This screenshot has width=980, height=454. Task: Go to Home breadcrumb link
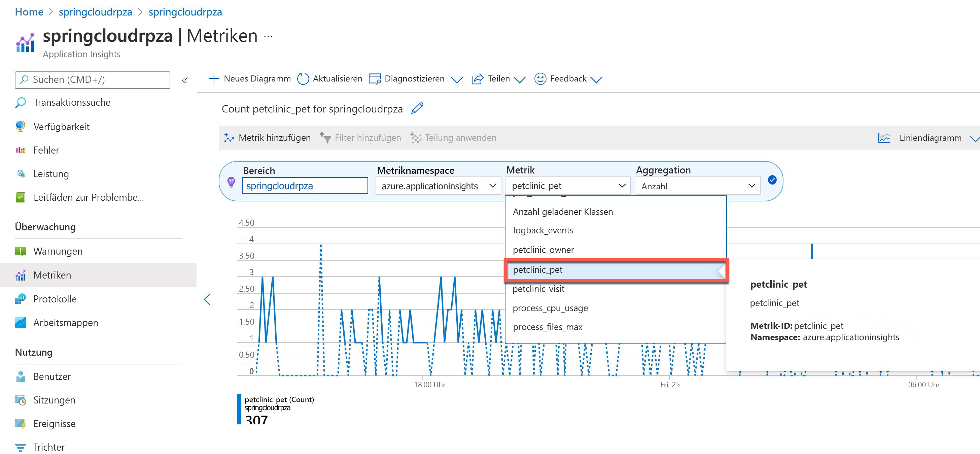(29, 12)
